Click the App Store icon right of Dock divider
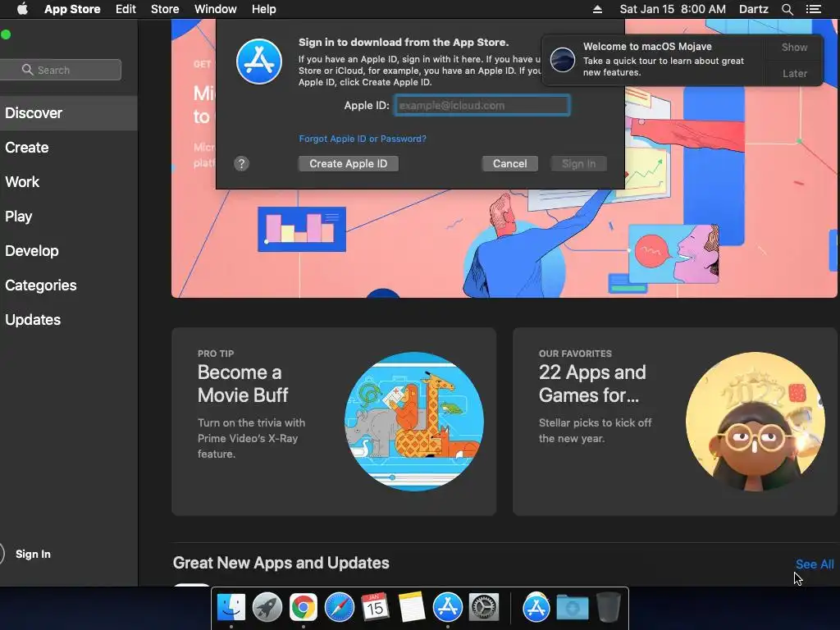This screenshot has height=630, width=840. tap(536, 607)
